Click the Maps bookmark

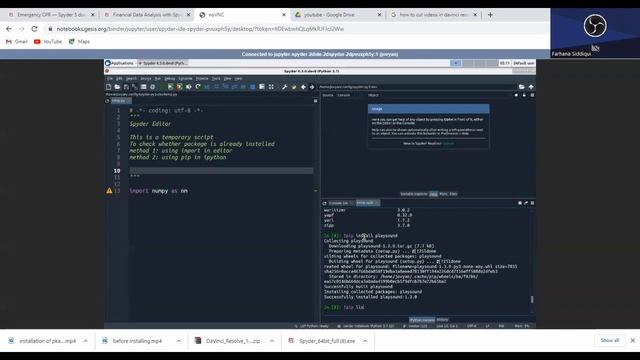click(79, 42)
